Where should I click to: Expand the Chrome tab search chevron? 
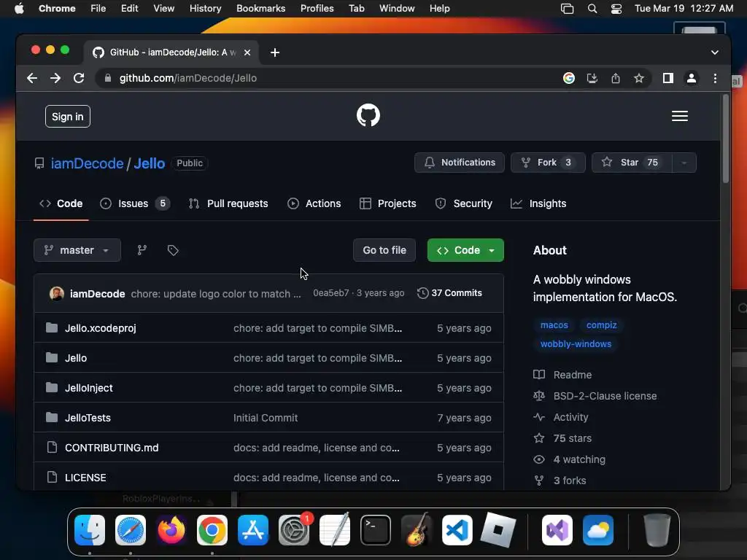715,52
